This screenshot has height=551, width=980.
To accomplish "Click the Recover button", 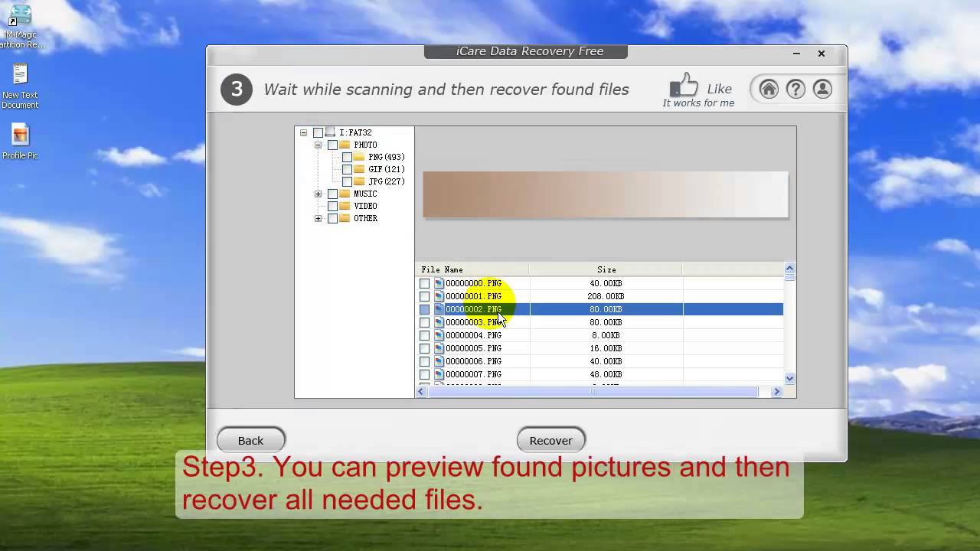I will point(551,440).
